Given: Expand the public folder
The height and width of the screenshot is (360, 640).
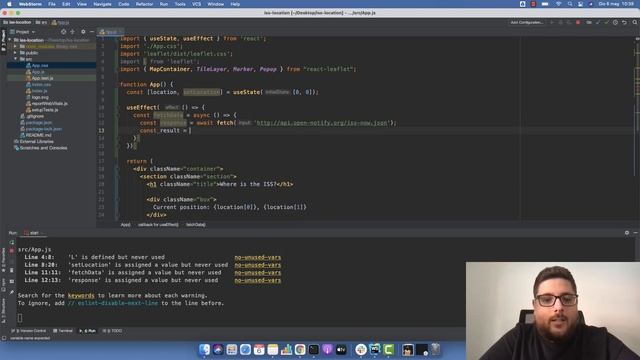Looking at the screenshot, I should (16, 53).
